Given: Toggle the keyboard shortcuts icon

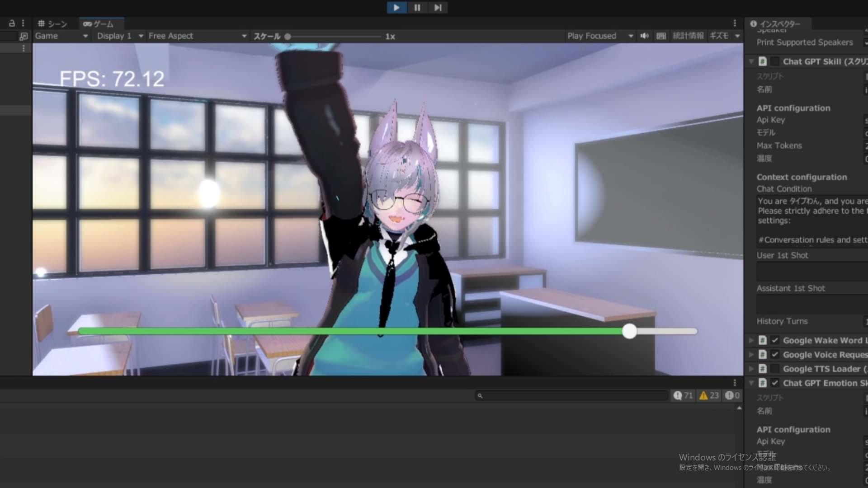Looking at the screenshot, I should [661, 36].
